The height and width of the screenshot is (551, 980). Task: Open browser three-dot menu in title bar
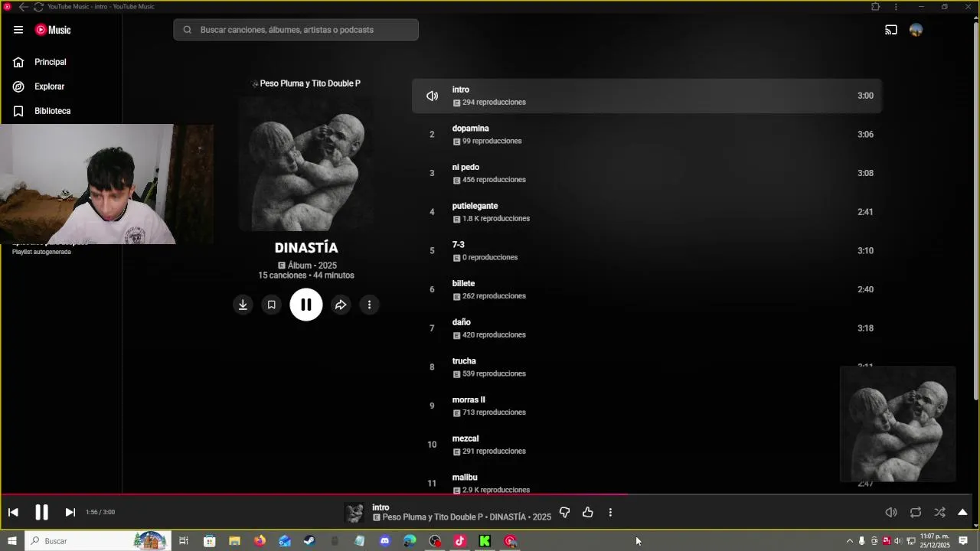pos(896,7)
